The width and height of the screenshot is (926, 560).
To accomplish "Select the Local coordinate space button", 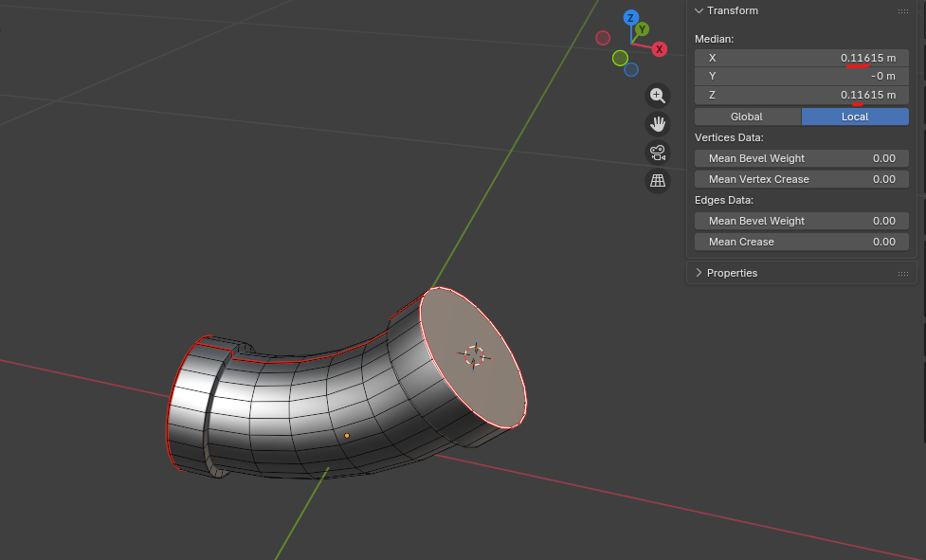I will pyautogui.click(x=854, y=117).
